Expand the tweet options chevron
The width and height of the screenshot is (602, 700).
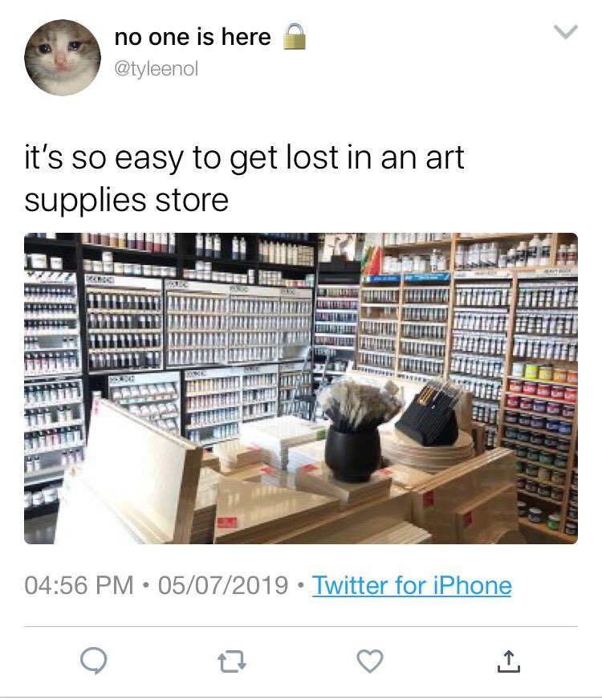coord(566,32)
